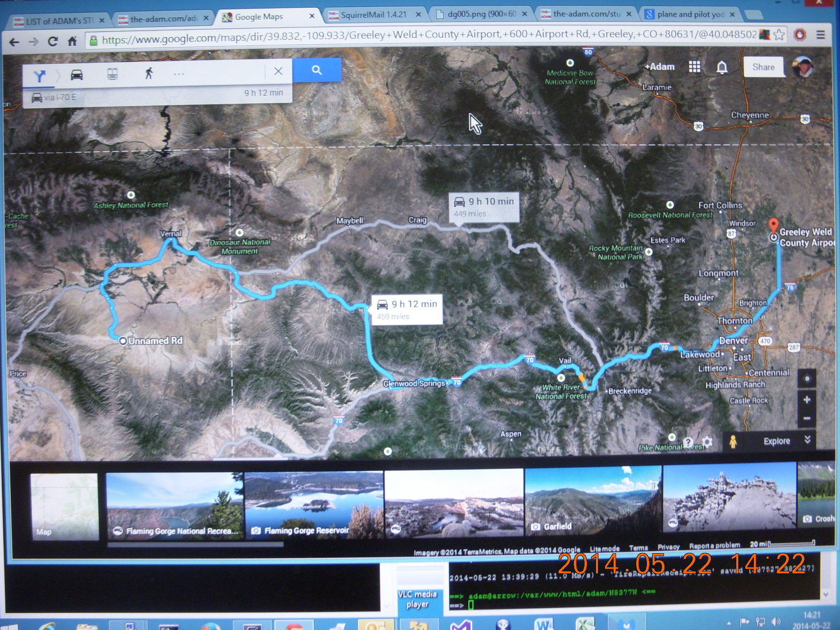Select the via I-70 E route row

pos(157,96)
